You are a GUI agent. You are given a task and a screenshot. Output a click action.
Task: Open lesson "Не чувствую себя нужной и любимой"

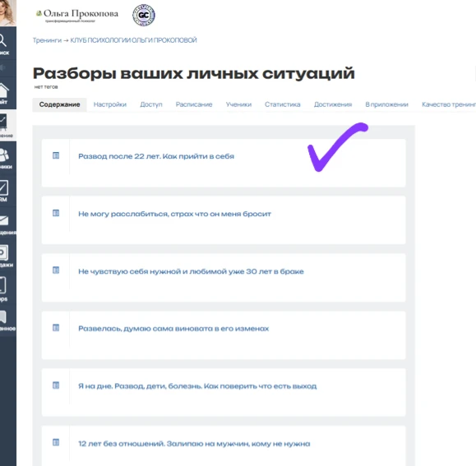(191, 271)
